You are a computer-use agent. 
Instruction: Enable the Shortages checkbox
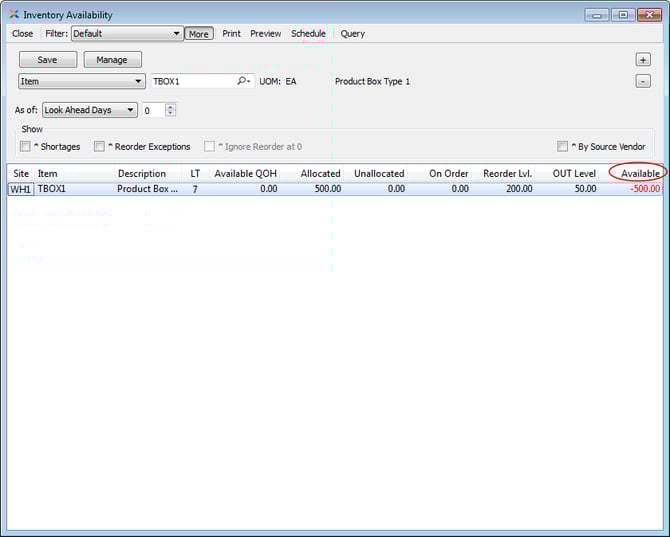click(x=25, y=147)
